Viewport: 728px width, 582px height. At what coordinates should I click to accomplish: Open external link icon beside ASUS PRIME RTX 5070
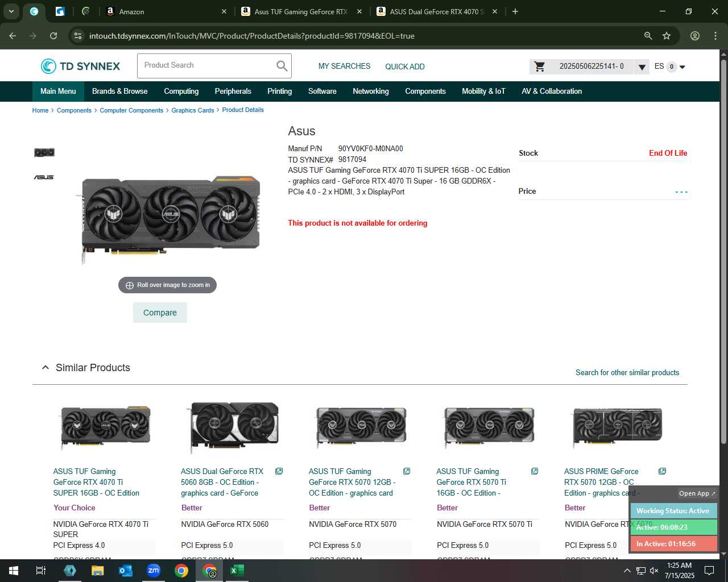point(662,471)
